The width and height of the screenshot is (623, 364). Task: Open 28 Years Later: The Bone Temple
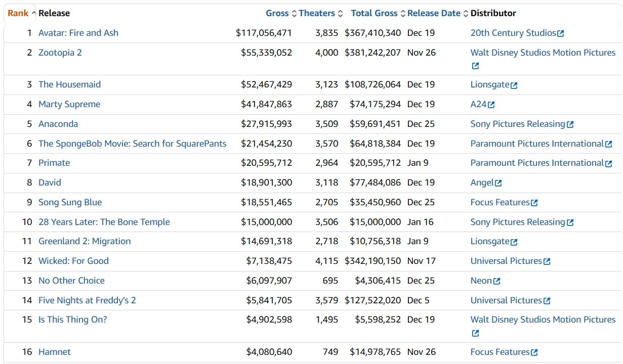coord(104,222)
